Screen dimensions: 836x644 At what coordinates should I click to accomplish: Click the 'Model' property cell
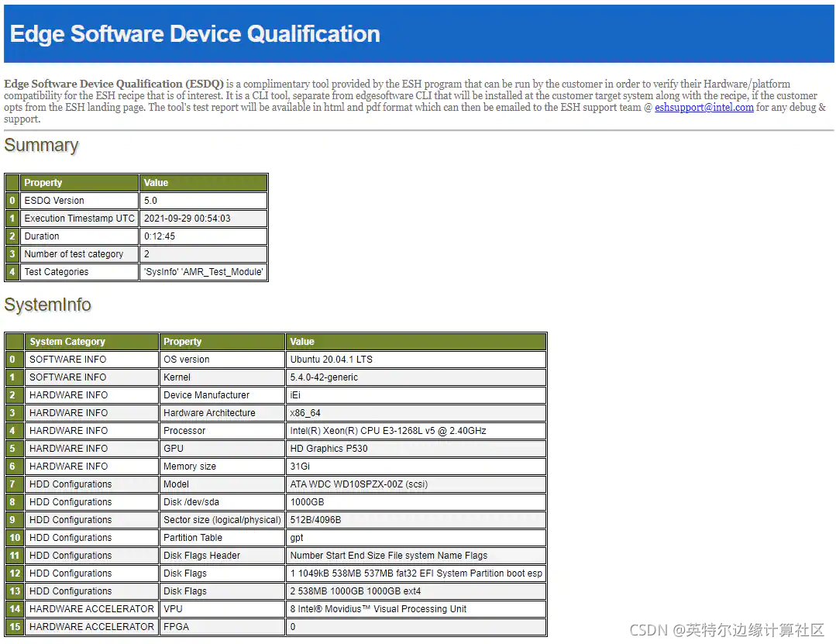click(222, 484)
